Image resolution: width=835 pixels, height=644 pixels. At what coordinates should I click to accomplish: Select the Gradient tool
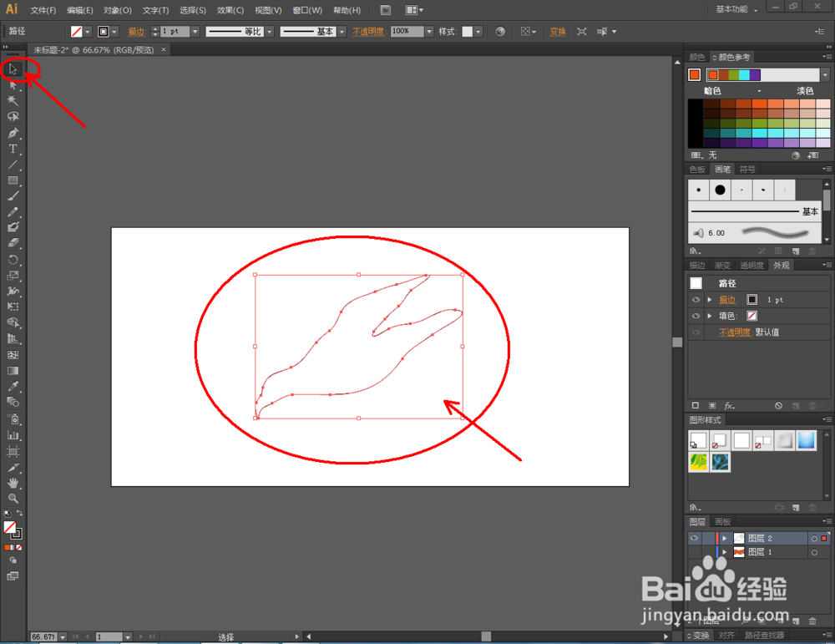pyautogui.click(x=13, y=371)
